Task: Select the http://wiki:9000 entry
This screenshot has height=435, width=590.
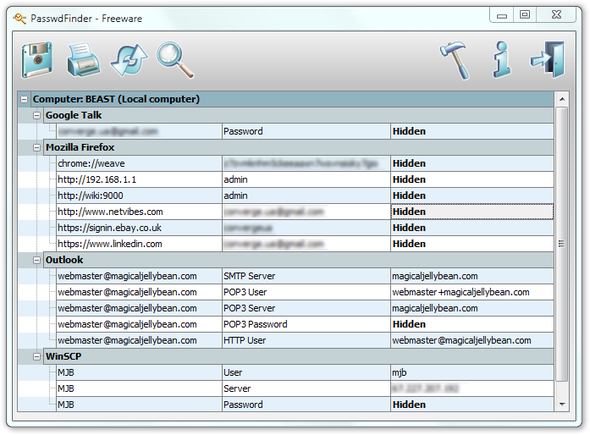Action: click(139, 196)
